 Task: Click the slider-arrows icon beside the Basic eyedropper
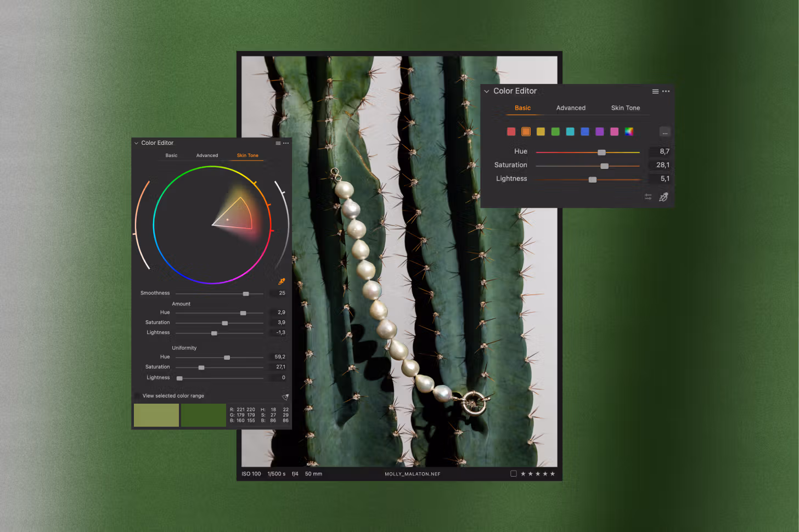648,197
